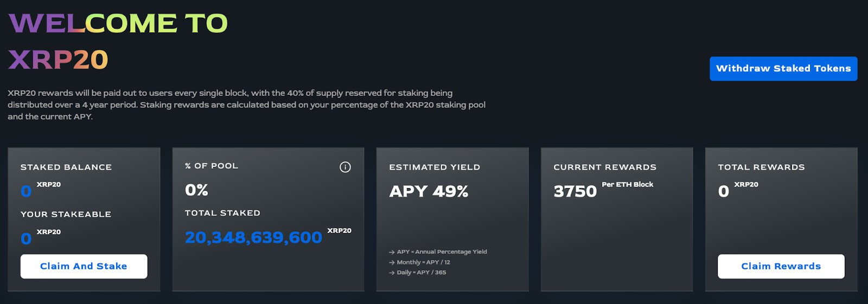The image size is (868, 304).
Task: Click the APY 49% value
Action: point(429,191)
